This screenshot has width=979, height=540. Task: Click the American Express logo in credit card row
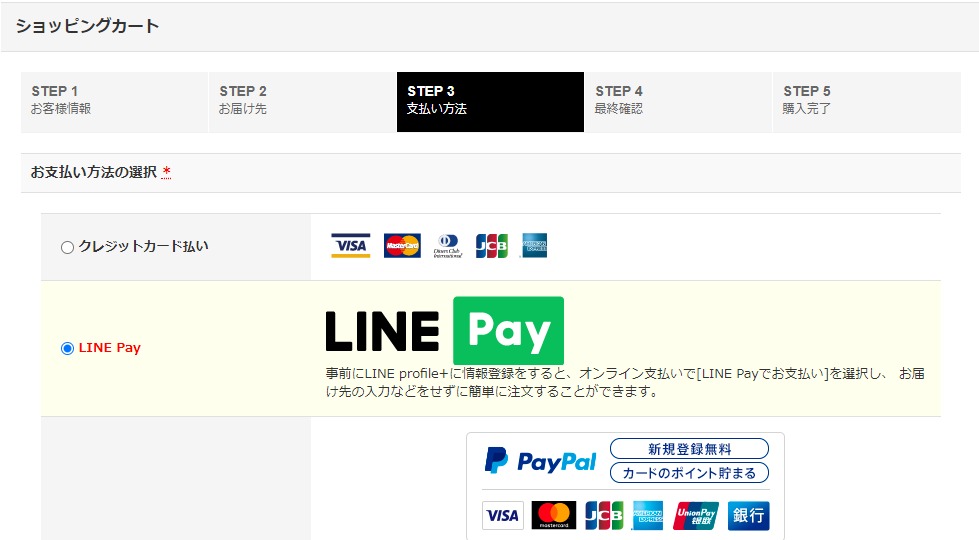pos(534,245)
